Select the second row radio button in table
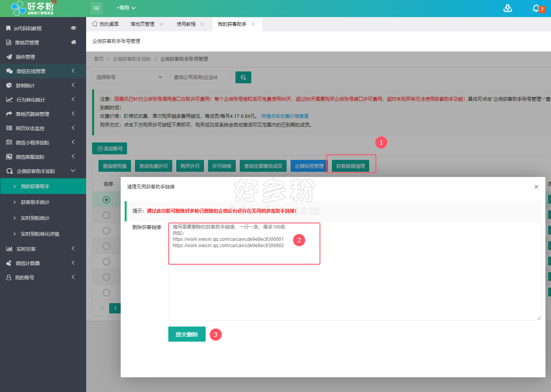 106,215
